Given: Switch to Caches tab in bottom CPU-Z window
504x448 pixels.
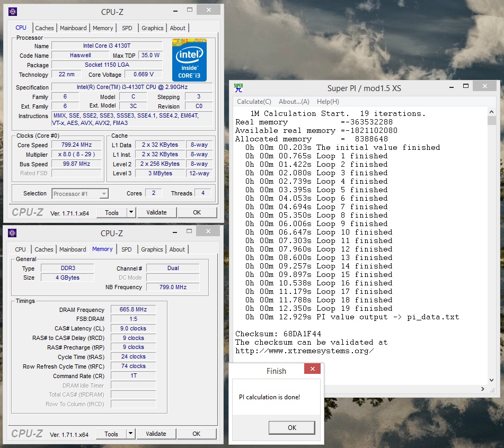Looking at the screenshot, I should click(43, 249).
